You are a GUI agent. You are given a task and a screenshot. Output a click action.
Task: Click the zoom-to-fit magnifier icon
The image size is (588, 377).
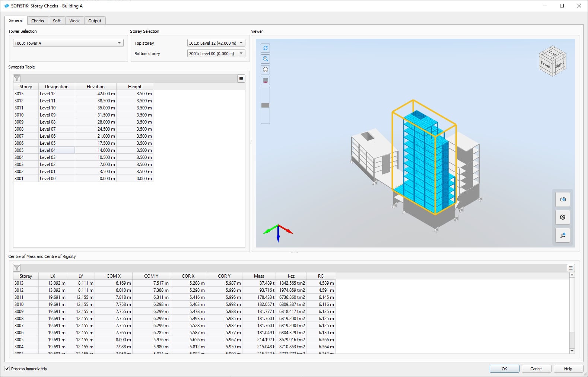(266, 59)
